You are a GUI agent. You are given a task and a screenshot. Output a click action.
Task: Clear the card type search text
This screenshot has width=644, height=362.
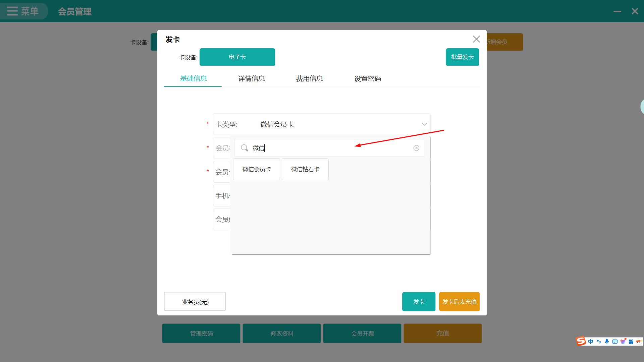(416, 148)
